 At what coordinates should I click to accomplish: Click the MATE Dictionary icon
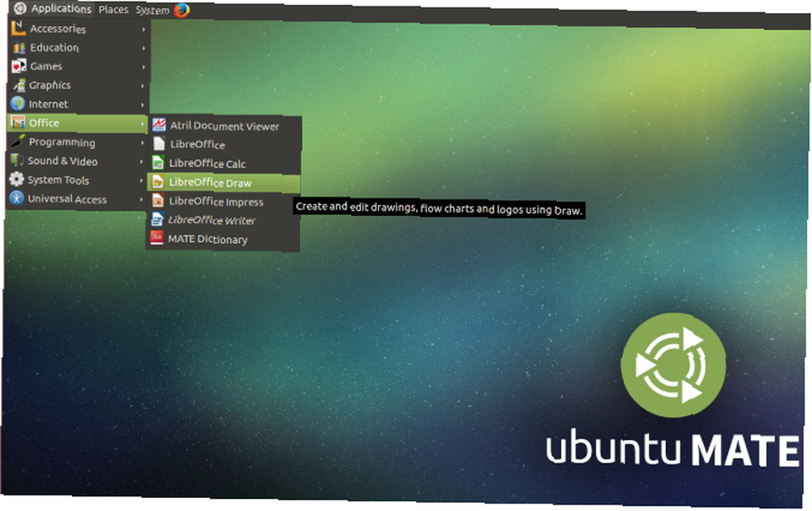157,237
